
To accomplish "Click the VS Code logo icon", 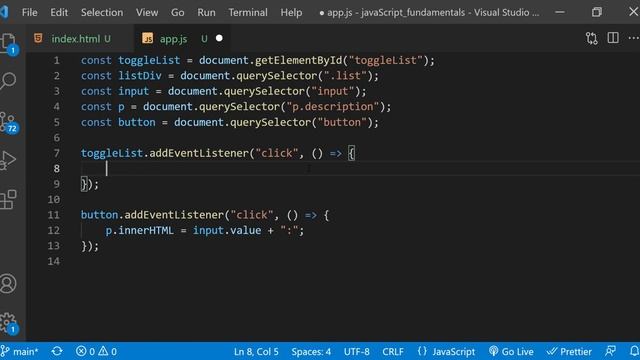I will point(4,12).
